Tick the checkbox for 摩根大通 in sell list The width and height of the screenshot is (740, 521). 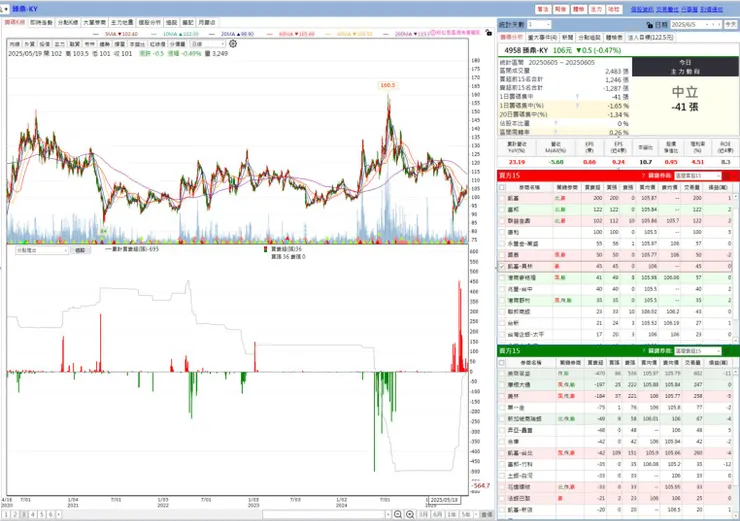click(x=502, y=385)
